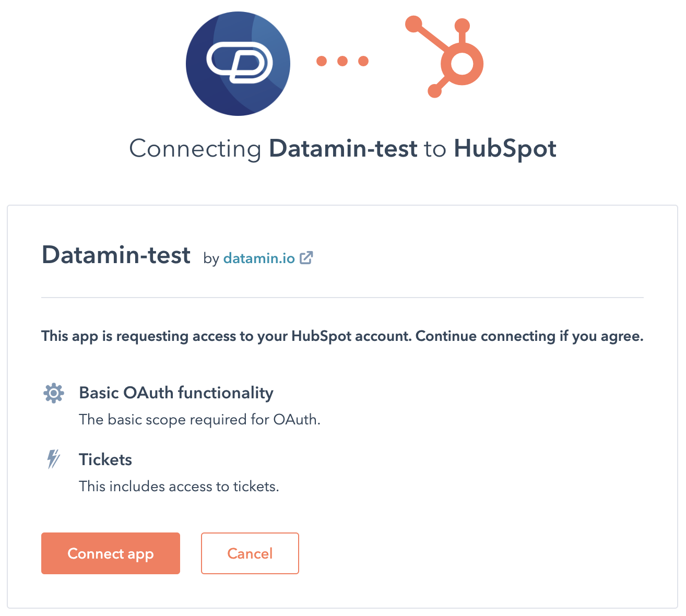This screenshot has width=686, height=616.
Task: Click the gear icon for Basic OAuth
Action: (x=54, y=393)
